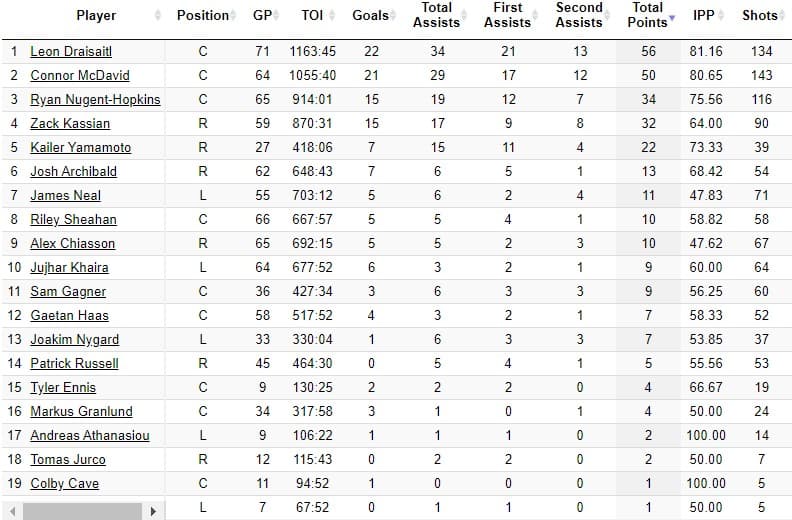
Task: Click the Player column sort arrow icon
Action: point(158,16)
